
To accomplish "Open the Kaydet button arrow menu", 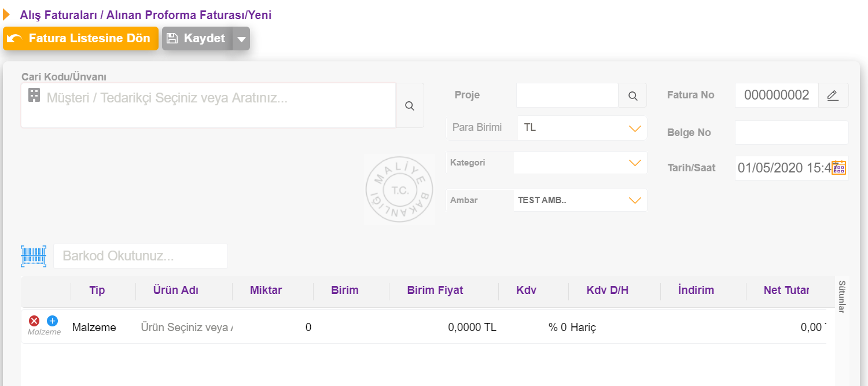I will pyautogui.click(x=241, y=39).
